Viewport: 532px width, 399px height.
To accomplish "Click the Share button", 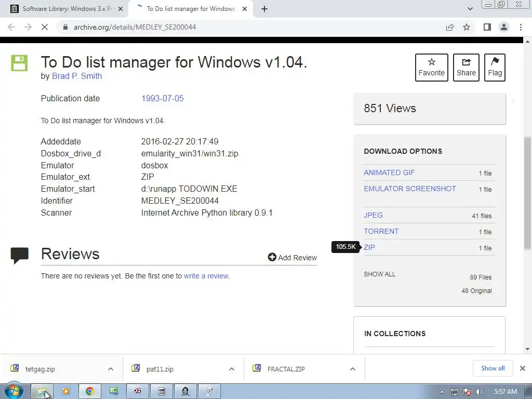I will point(466,67).
